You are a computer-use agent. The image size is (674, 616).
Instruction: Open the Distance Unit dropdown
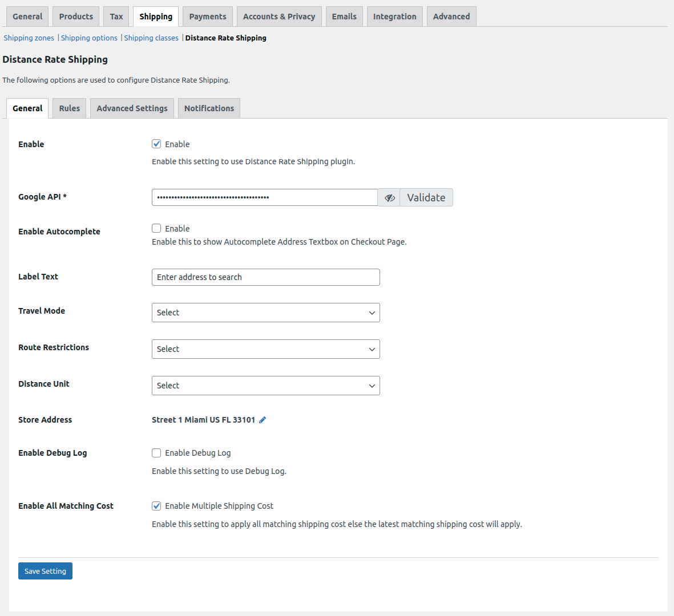[265, 386]
